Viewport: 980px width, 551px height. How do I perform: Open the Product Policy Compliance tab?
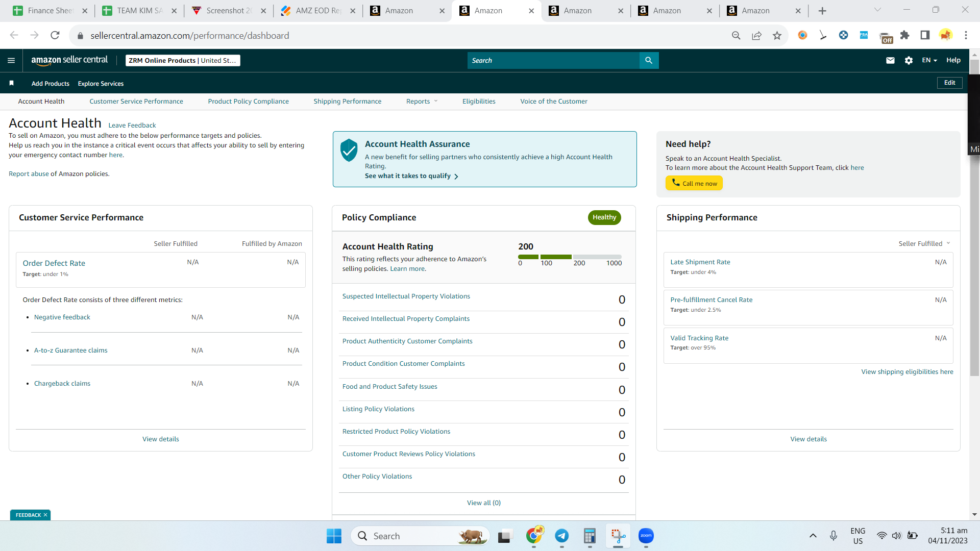[x=249, y=101]
